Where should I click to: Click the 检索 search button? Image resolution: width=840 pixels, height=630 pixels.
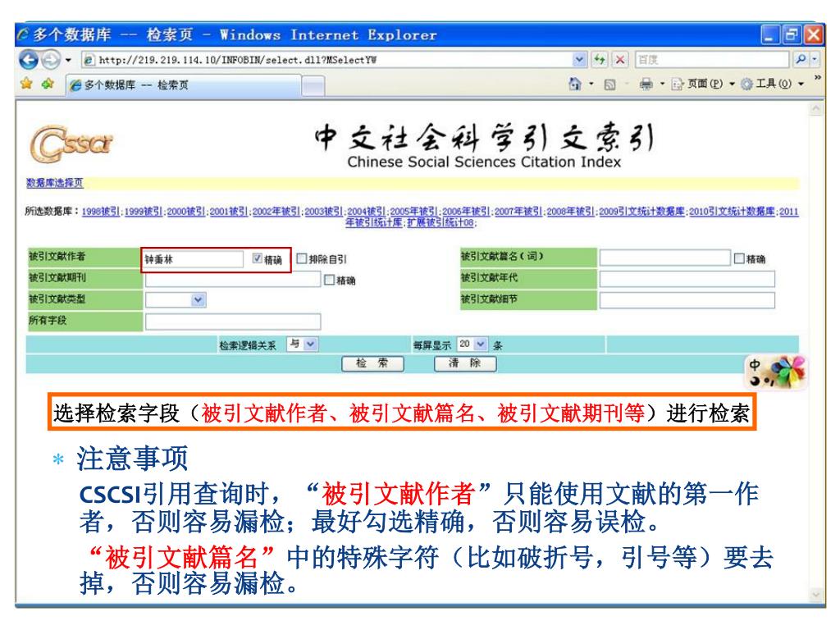(x=373, y=363)
